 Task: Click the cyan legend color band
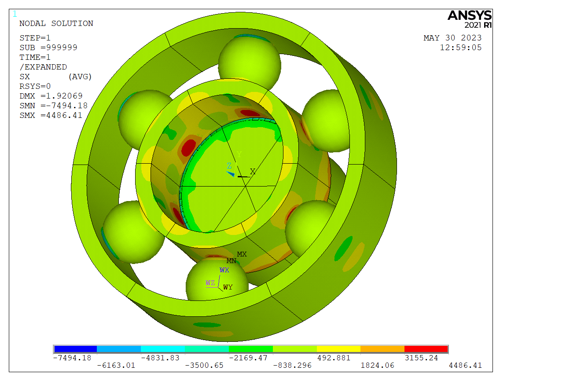[x=163, y=349]
